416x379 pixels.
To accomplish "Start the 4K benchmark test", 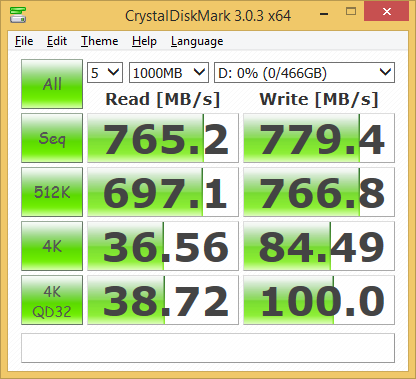I will pos(52,246).
